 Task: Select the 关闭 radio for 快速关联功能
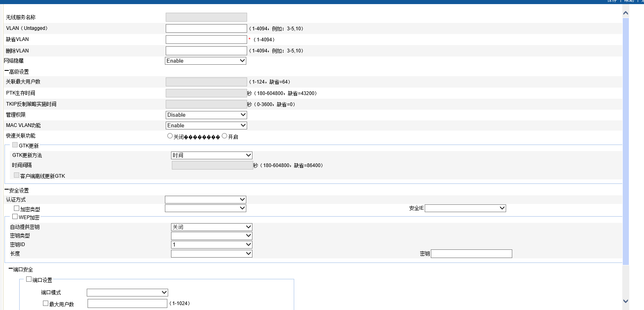pyautogui.click(x=170, y=136)
